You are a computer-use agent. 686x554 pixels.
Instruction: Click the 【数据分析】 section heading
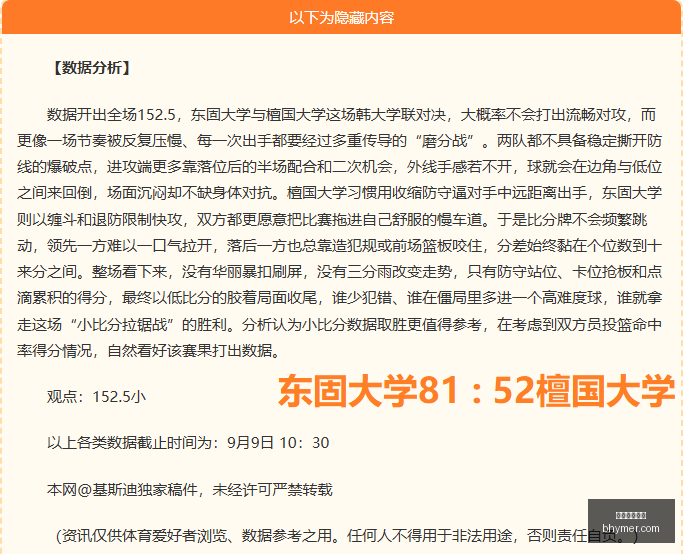91,68
